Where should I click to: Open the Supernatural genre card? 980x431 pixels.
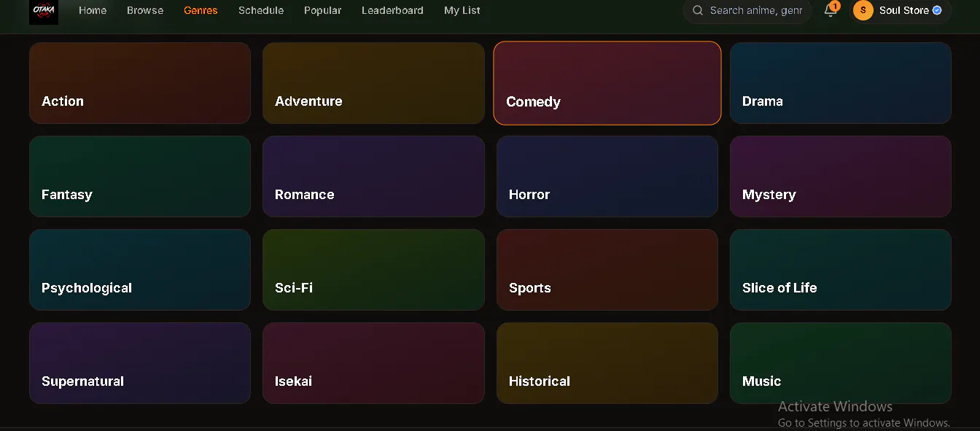click(140, 363)
